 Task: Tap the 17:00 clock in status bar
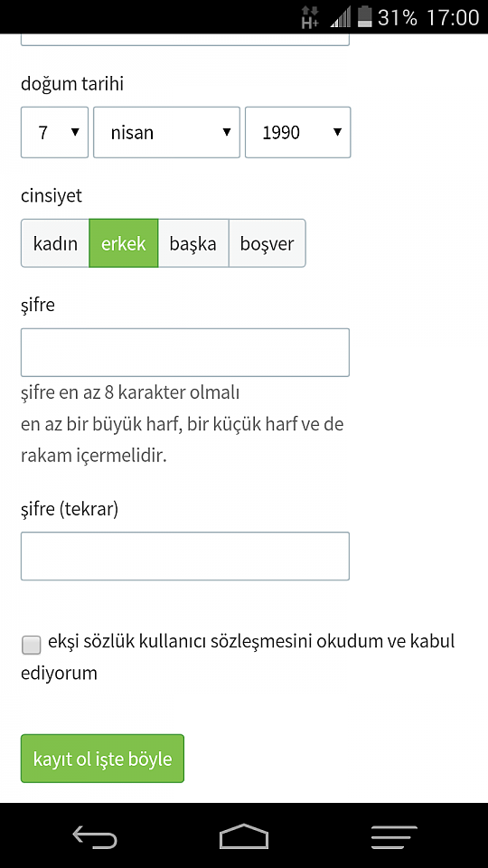(x=453, y=17)
